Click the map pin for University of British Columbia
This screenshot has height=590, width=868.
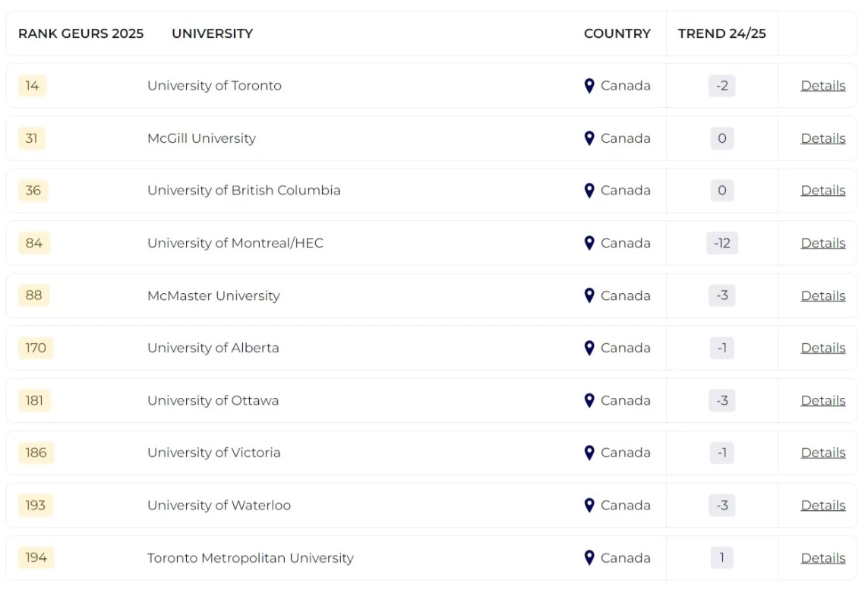589,191
